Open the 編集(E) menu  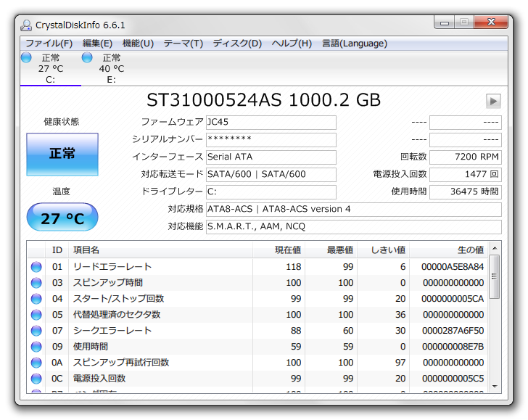click(x=97, y=44)
